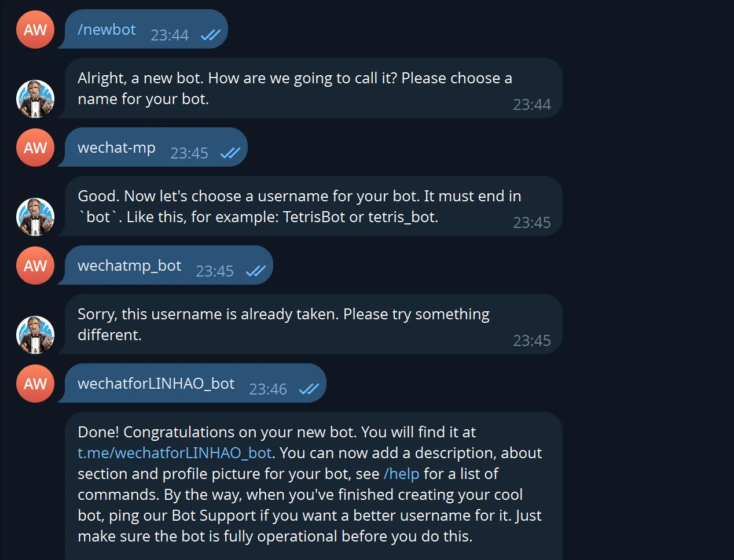
Task: Click the 23:45 timestamp on the 'Good. Now let's choose' message
Action: point(531,223)
